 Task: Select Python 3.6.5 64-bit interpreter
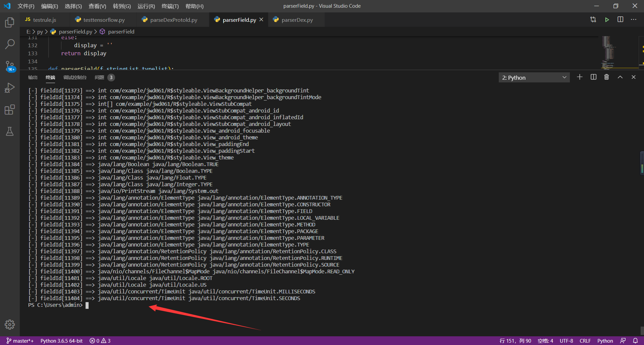tap(61, 341)
